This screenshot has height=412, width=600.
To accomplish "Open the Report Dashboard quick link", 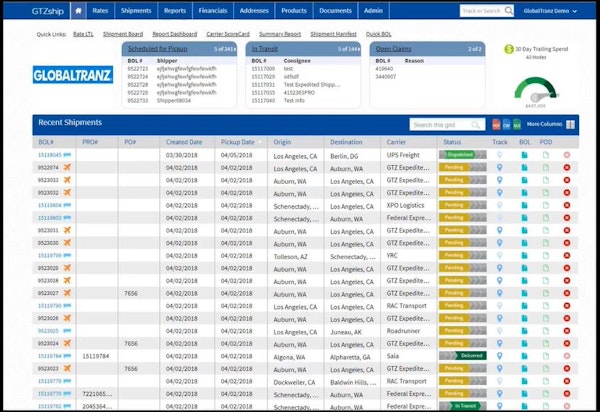I will 174,34.
